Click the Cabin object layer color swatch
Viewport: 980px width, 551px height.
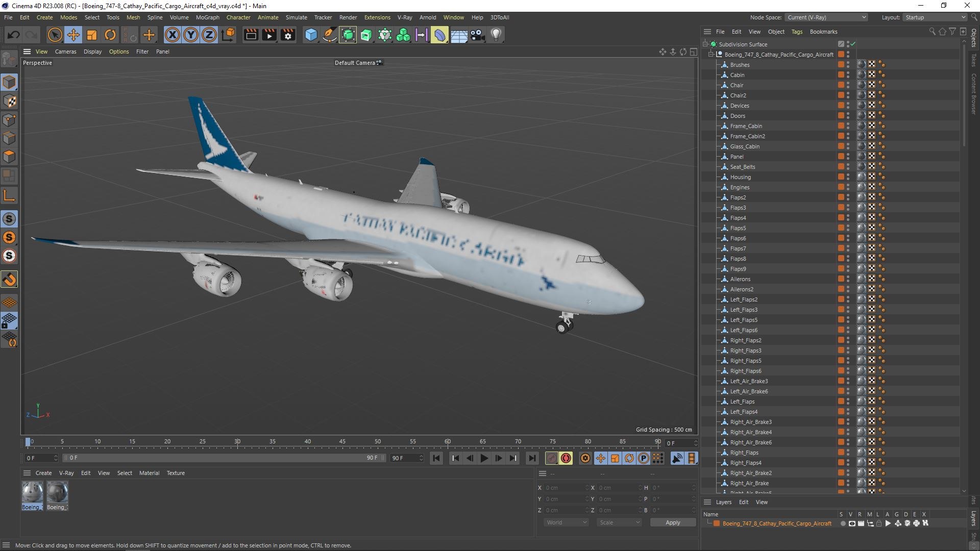pyautogui.click(x=841, y=74)
